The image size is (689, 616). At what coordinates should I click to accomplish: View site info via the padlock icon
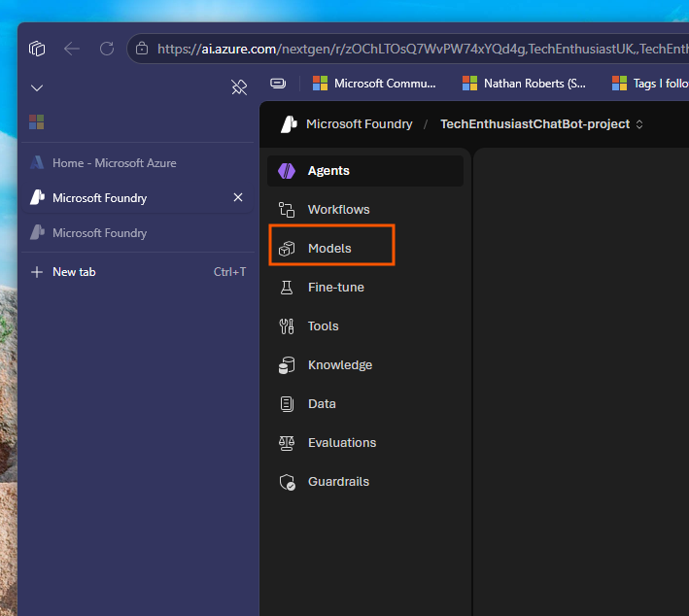coord(142,49)
